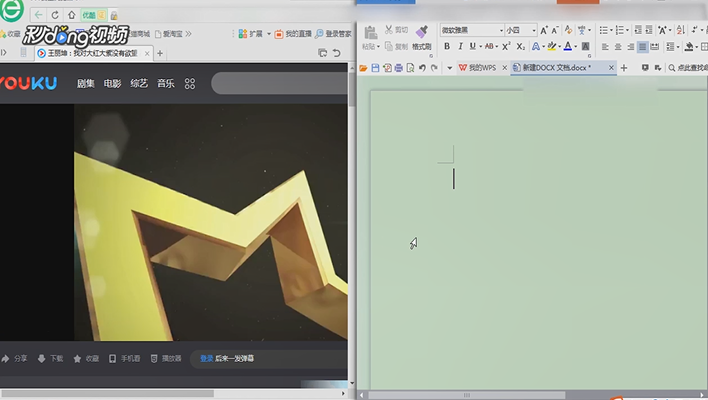Open Youku 剧集 menu
The width and height of the screenshot is (708, 400).
[85, 84]
